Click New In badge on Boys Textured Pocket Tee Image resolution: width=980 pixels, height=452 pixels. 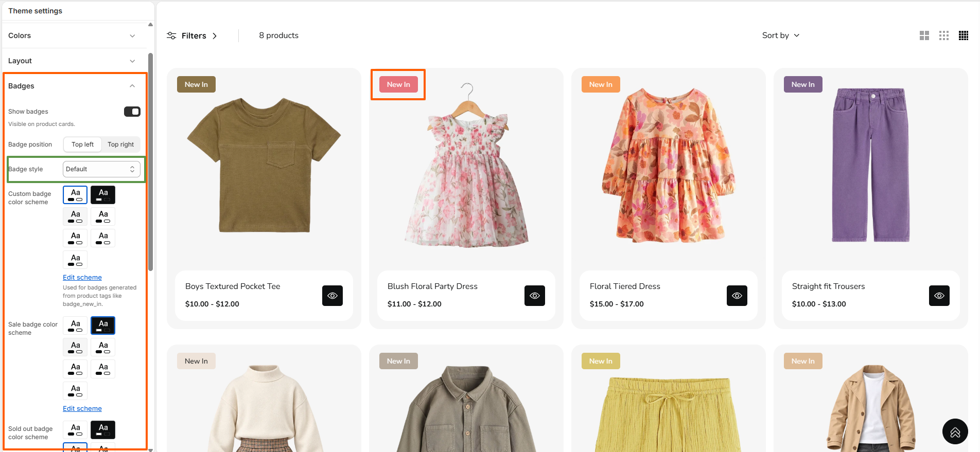click(x=196, y=84)
